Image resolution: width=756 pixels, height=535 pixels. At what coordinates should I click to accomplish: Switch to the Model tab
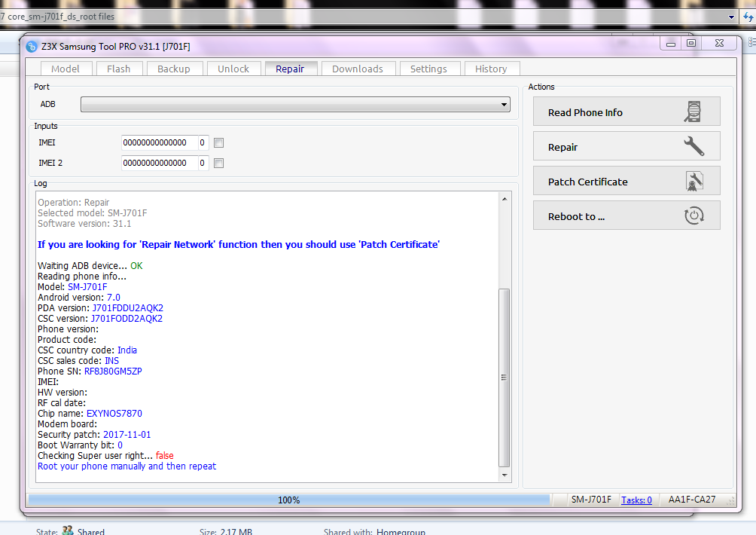click(66, 69)
